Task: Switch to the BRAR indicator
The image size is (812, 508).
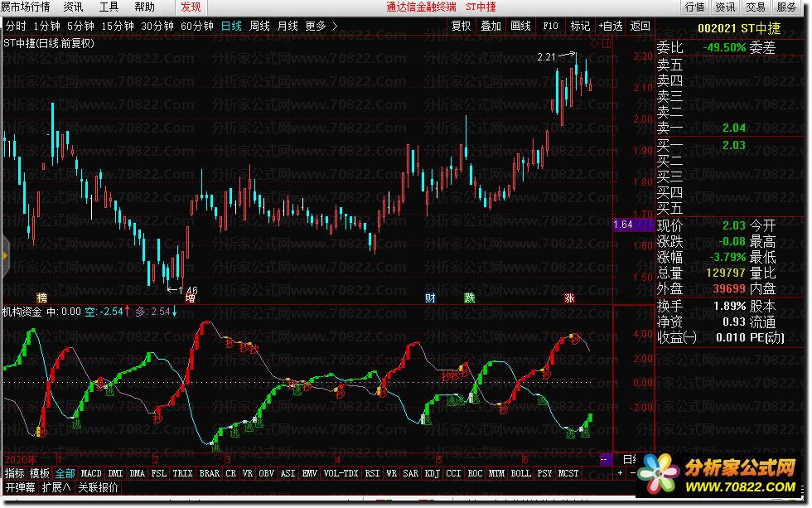Action: (x=209, y=473)
